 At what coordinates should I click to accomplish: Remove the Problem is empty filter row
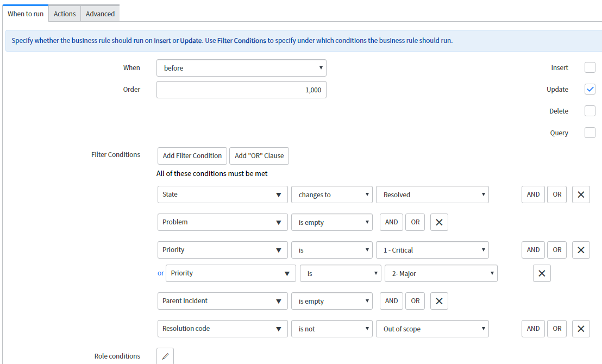439,222
